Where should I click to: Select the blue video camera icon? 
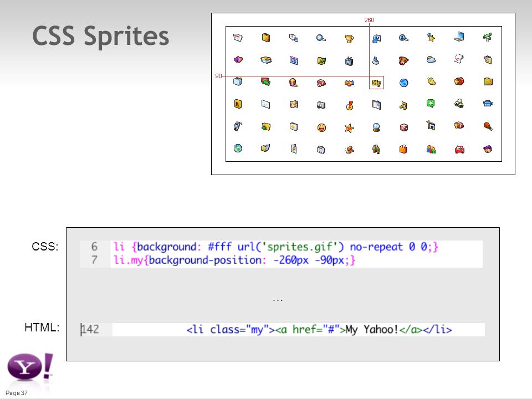pos(488,104)
